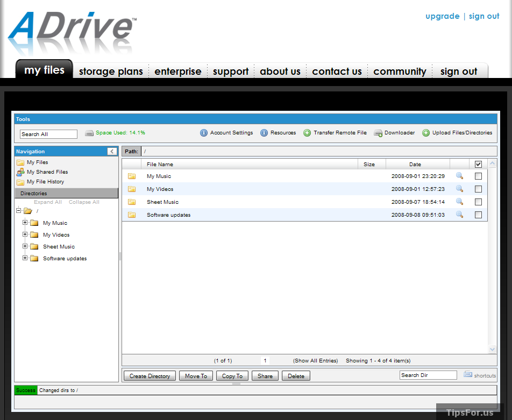Click the Search Dir input field
Viewport: 512px width, 420px height.
428,375
